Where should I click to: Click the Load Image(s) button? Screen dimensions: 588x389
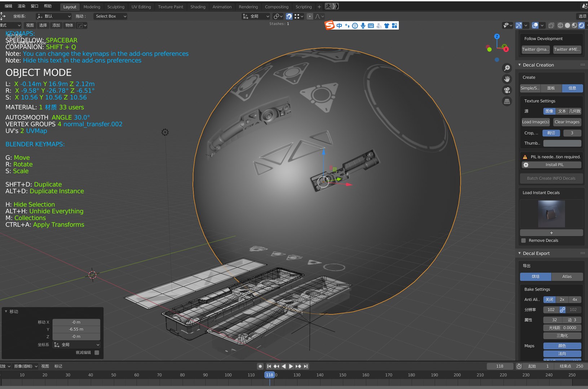click(535, 122)
